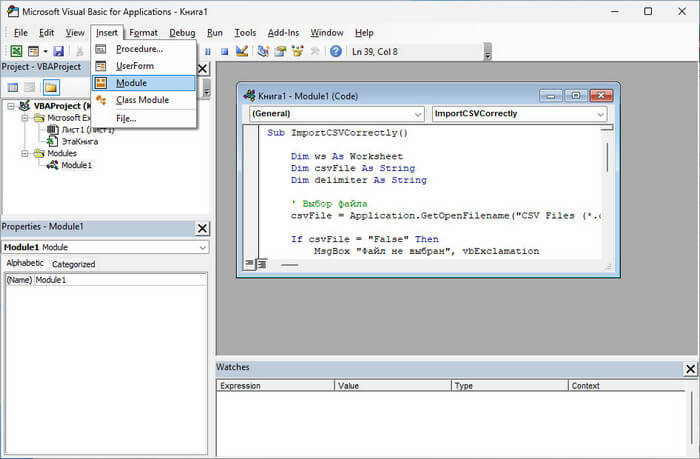The height and width of the screenshot is (459, 700).
Task: Open the Object Browser toolbar icon
Action: (297, 51)
